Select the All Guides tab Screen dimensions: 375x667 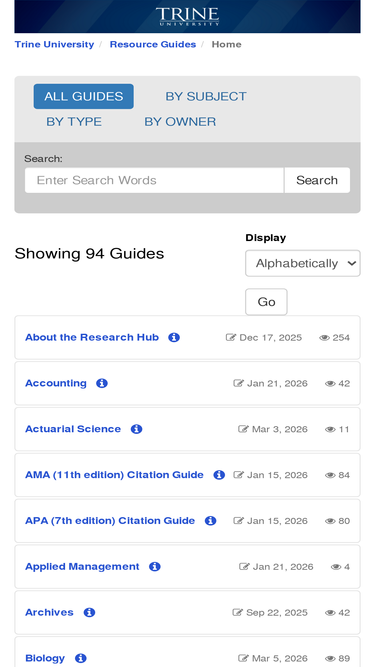tap(84, 97)
